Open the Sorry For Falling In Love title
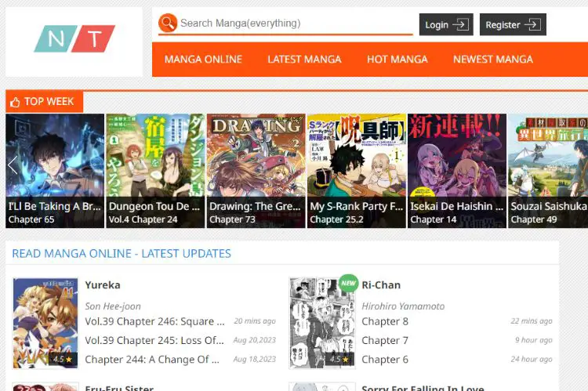This screenshot has height=391, width=588. coord(423,388)
